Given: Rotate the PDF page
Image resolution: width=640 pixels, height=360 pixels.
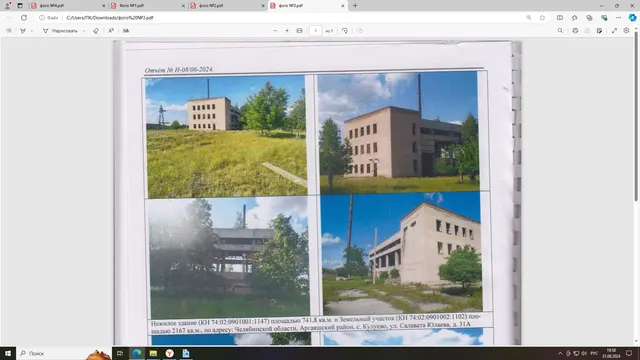Looking at the screenshot, I should (x=344, y=31).
